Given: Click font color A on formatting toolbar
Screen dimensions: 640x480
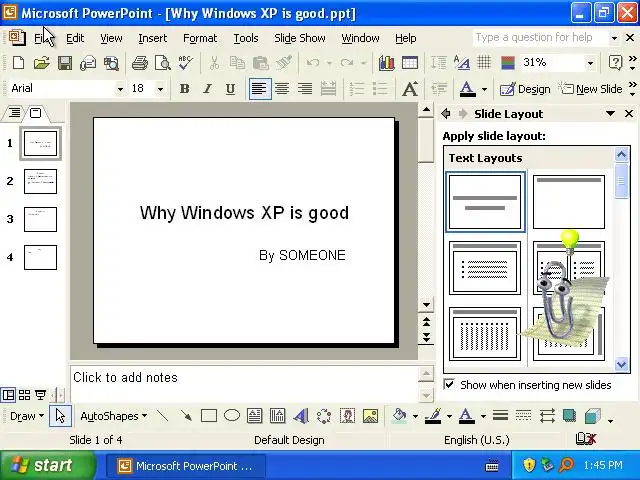Looking at the screenshot, I should (x=467, y=89).
